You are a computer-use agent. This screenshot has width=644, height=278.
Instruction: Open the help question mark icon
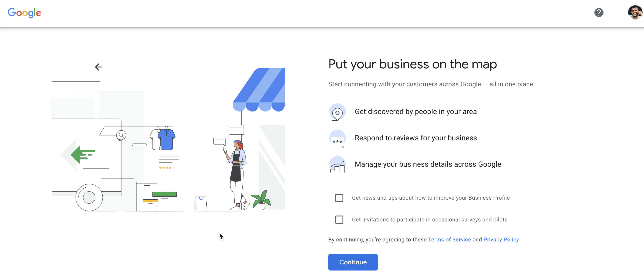(x=598, y=12)
